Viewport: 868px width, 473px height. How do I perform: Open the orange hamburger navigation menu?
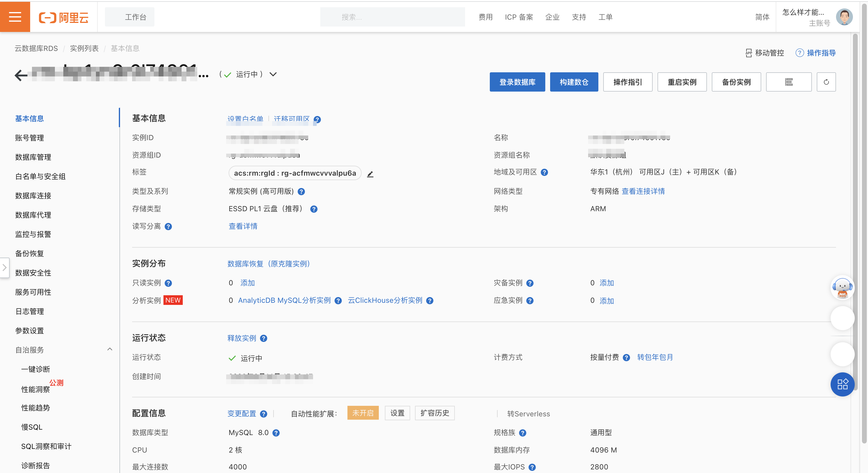[x=15, y=17]
